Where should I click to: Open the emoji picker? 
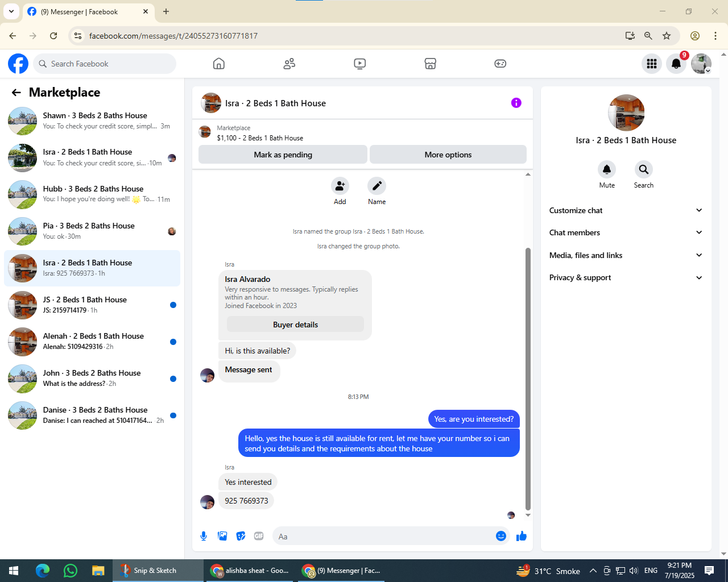point(501,536)
